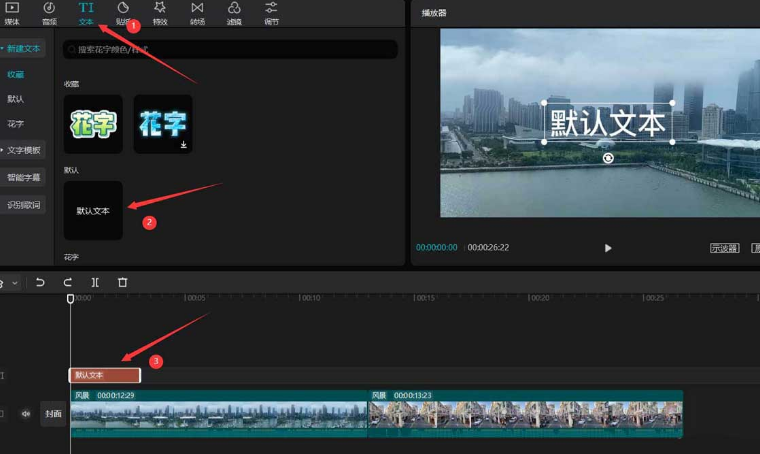Open the 滤镜 (Filters) panel icon
The height and width of the screenshot is (454, 760).
[234, 12]
